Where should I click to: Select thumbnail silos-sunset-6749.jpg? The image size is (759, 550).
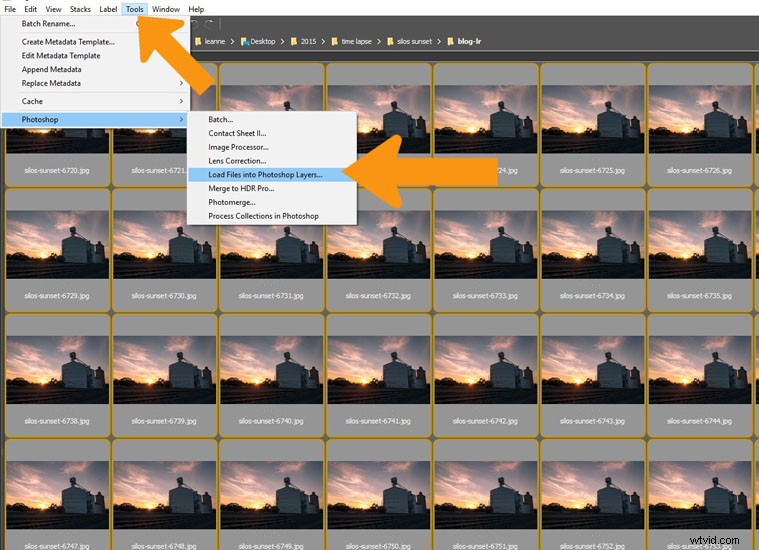(x=272, y=495)
